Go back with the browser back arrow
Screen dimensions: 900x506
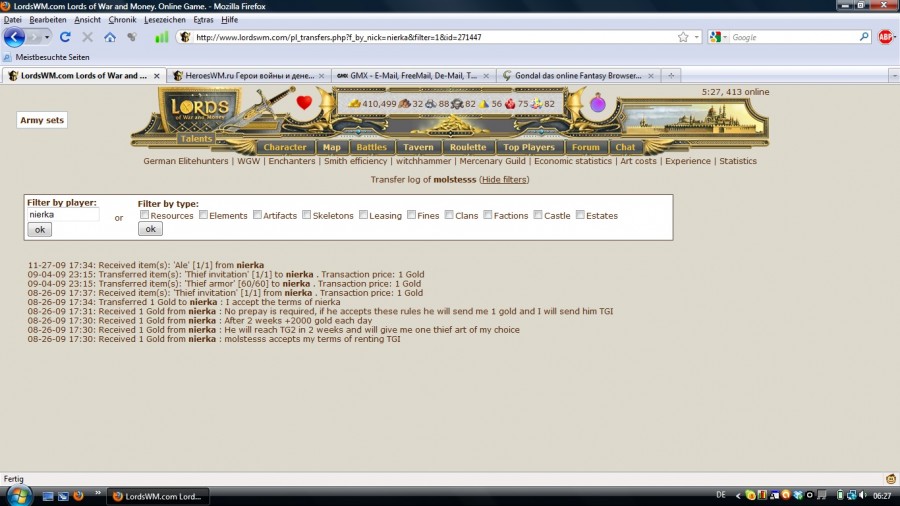click(x=14, y=37)
